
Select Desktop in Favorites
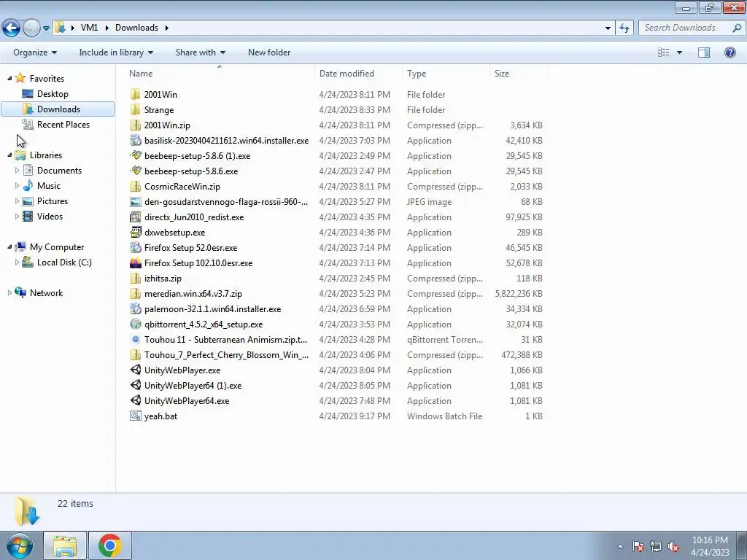click(x=53, y=94)
